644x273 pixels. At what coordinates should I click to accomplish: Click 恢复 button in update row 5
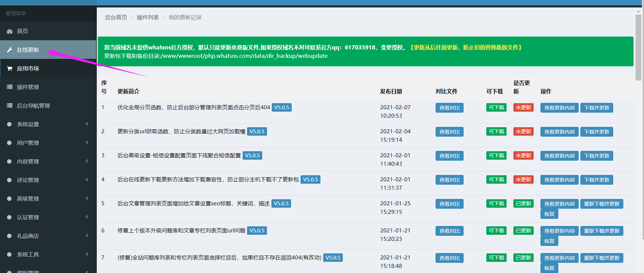pos(549,214)
